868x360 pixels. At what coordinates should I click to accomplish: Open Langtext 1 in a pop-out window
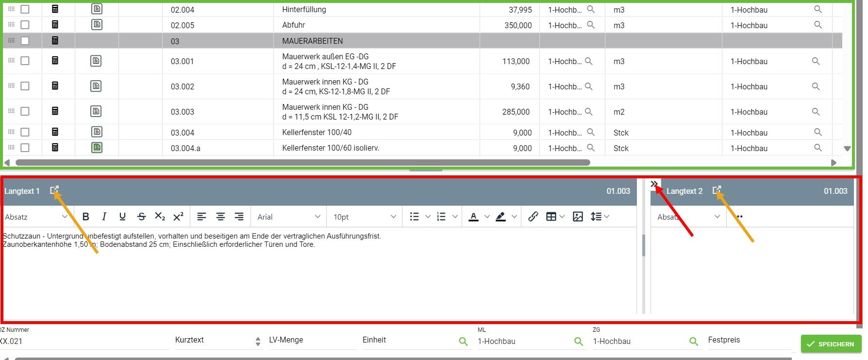click(x=54, y=190)
